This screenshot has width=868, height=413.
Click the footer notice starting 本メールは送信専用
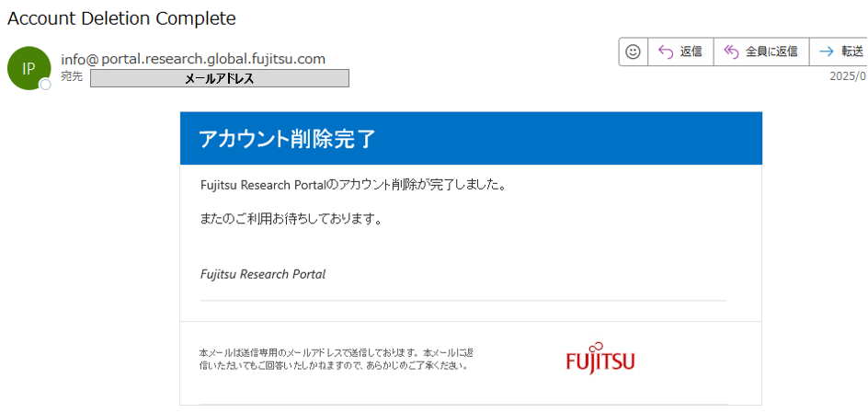[336, 359]
